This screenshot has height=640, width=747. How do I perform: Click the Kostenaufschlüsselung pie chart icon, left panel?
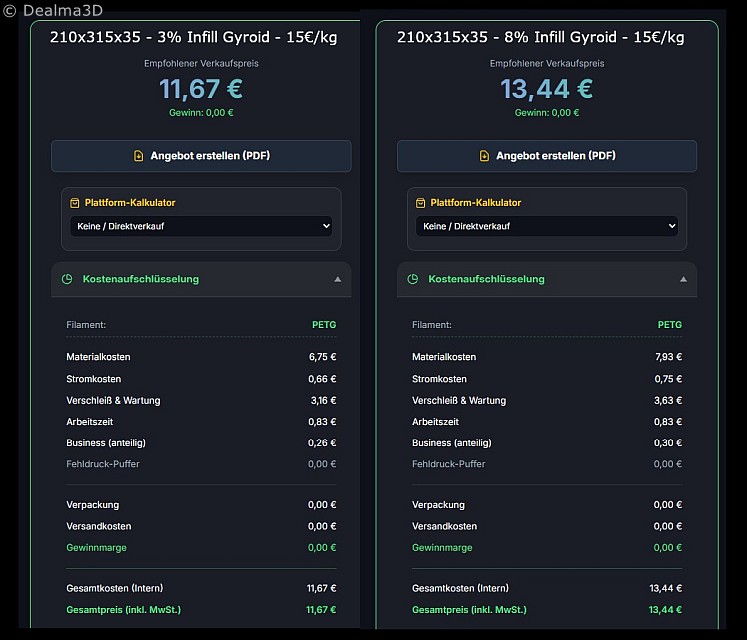pos(67,279)
